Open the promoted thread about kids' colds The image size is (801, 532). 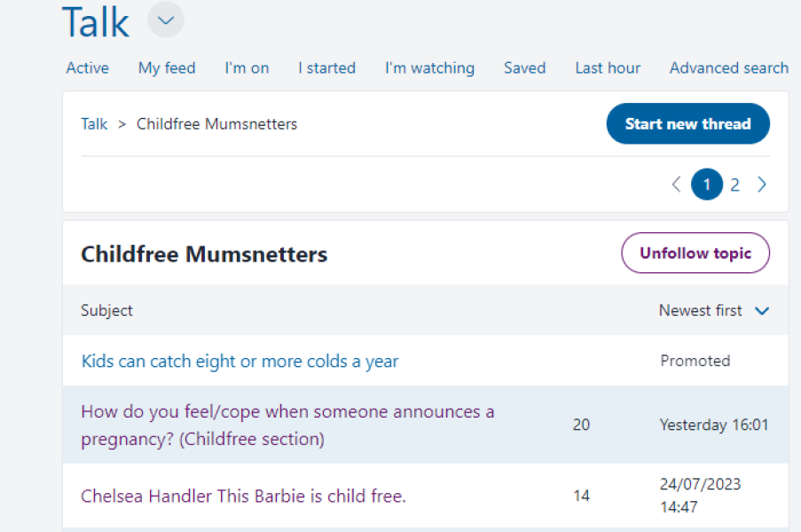240,361
